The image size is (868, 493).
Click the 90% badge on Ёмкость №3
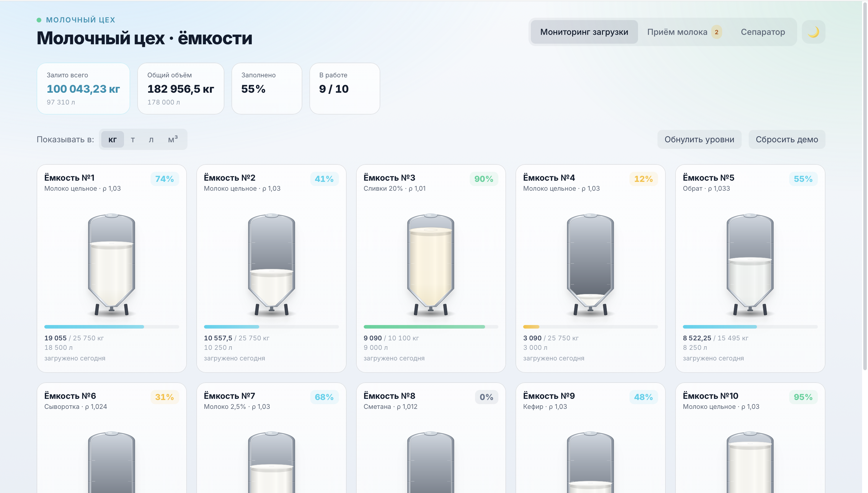pos(484,179)
